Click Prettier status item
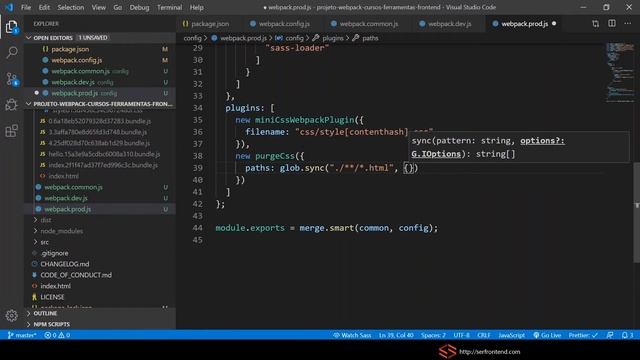Image resolution: width=640 pixels, height=360 pixels. [x=583, y=335]
